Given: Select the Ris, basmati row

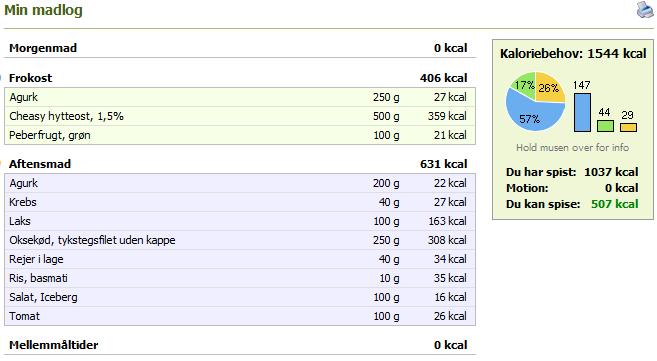Looking at the screenshot, I should coord(240,278).
